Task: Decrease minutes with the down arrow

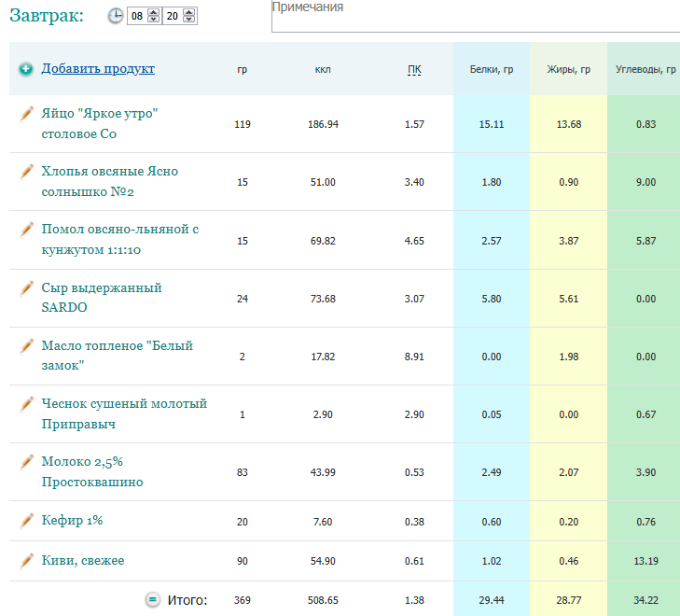Action: click(x=188, y=20)
